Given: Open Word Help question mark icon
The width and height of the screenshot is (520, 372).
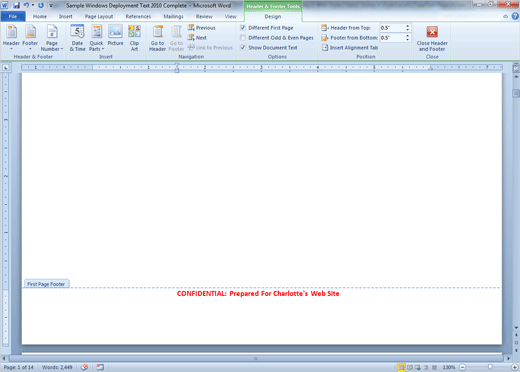Looking at the screenshot, I should point(515,16).
